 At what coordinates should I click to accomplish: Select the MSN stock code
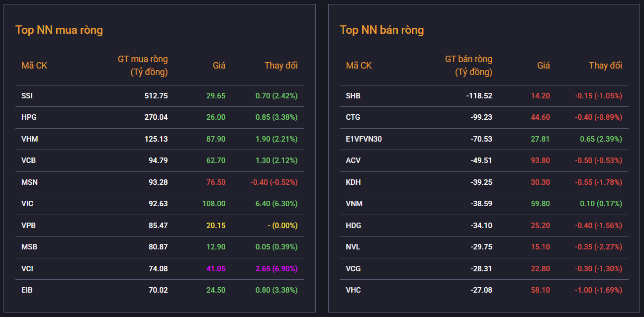click(x=30, y=182)
